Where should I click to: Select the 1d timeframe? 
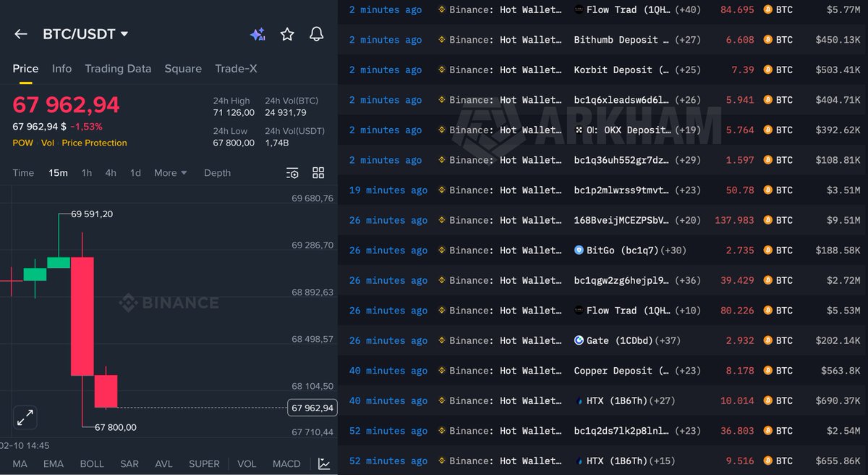pyautogui.click(x=135, y=172)
